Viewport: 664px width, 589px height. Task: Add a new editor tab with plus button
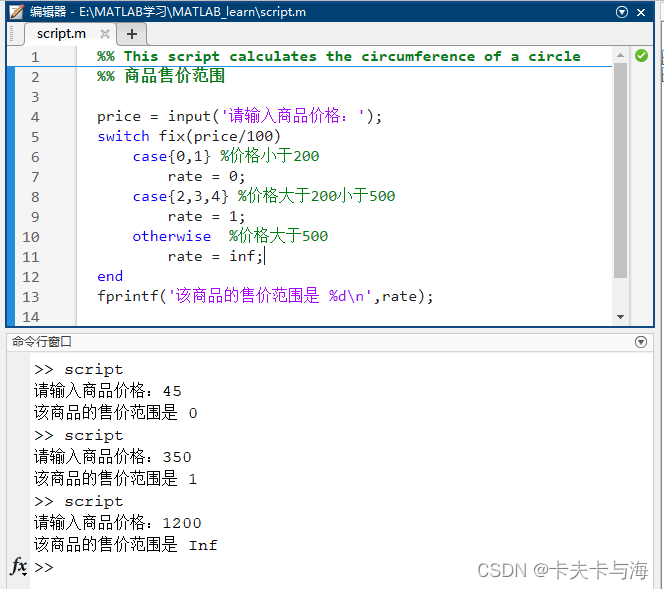point(131,34)
